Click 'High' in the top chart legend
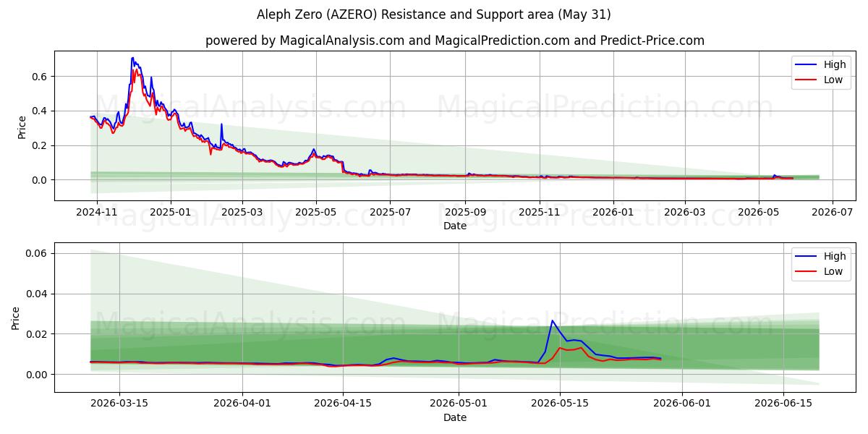The width and height of the screenshot is (868, 434). 834,64
